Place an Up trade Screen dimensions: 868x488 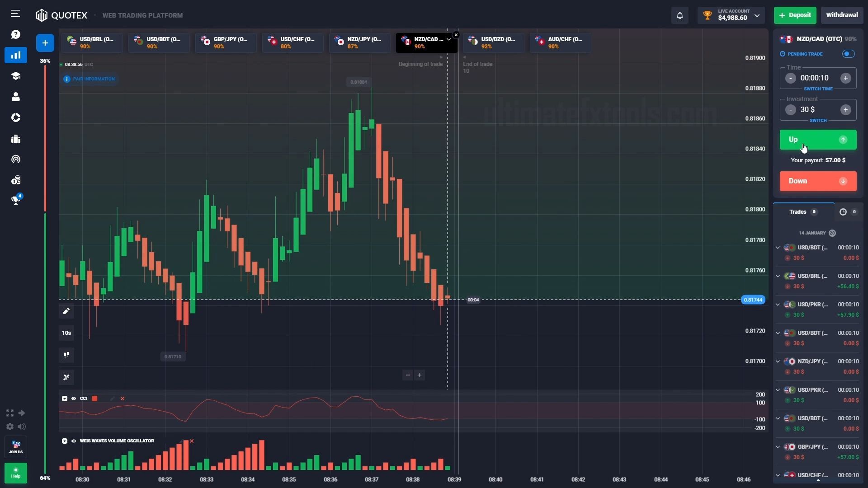[x=818, y=140]
